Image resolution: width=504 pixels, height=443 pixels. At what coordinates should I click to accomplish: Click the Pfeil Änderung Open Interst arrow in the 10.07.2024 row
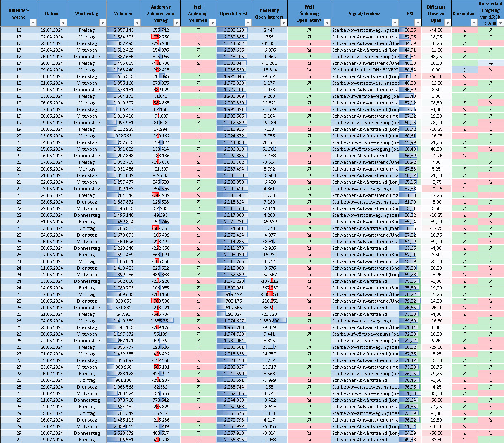309,393
